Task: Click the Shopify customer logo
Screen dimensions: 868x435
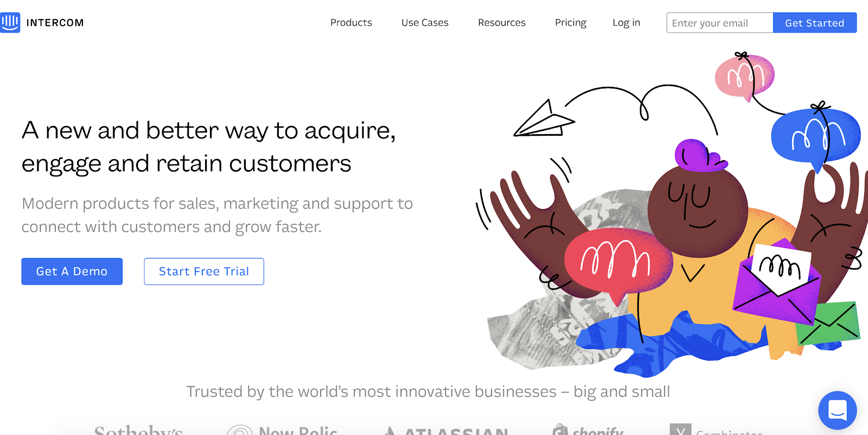Action: (588, 430)
